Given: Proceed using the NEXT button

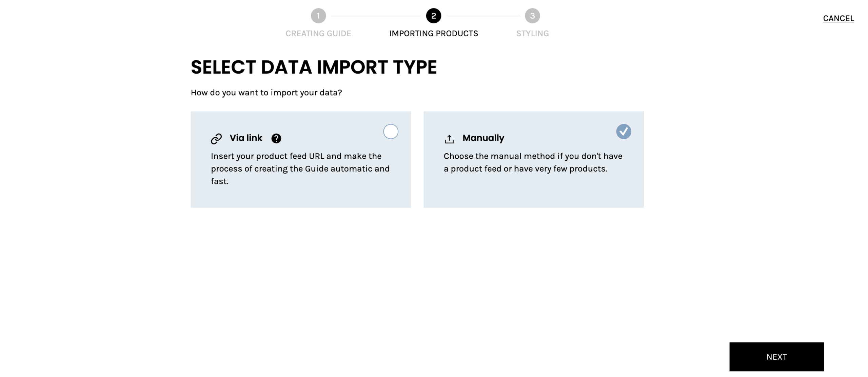Looking at the screenshot, I should point(776,357).
